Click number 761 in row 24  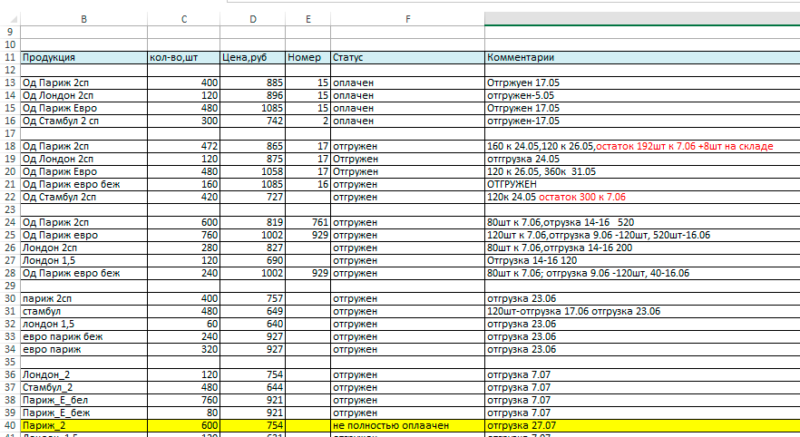click(x=308, y=222)
